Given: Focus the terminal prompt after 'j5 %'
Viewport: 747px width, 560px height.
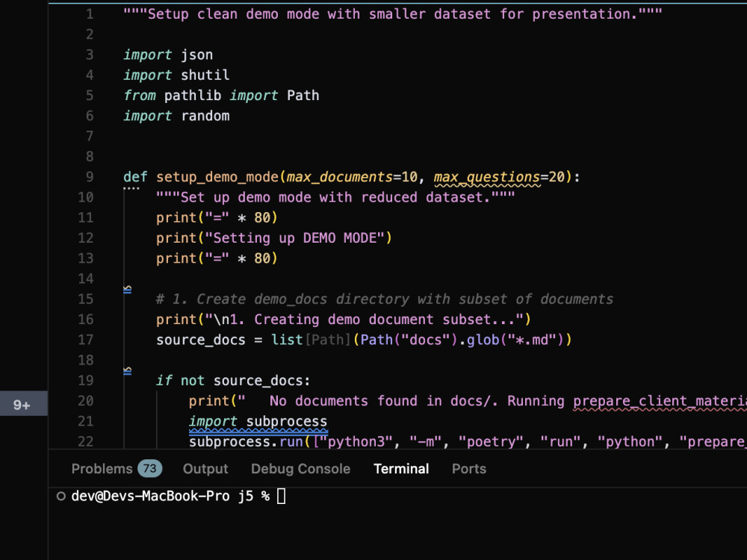Looking at the screenshot, I should click(281, 497).
